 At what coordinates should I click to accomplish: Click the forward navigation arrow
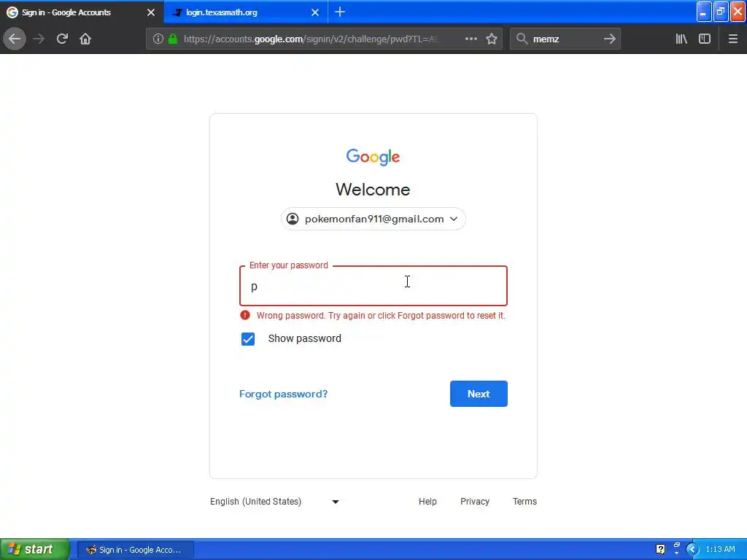pyautogui.click(x=39, y=39)
